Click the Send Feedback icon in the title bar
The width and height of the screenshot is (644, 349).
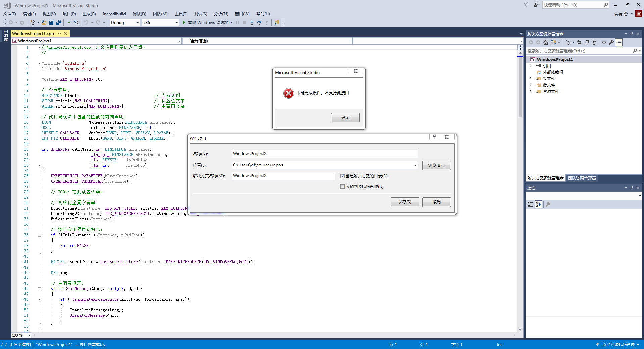[x=537, y=5]
